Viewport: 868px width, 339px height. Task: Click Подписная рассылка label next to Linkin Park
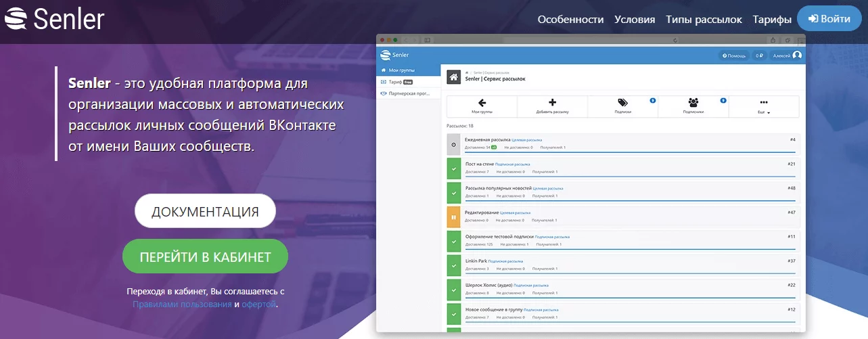coord(506,261)
